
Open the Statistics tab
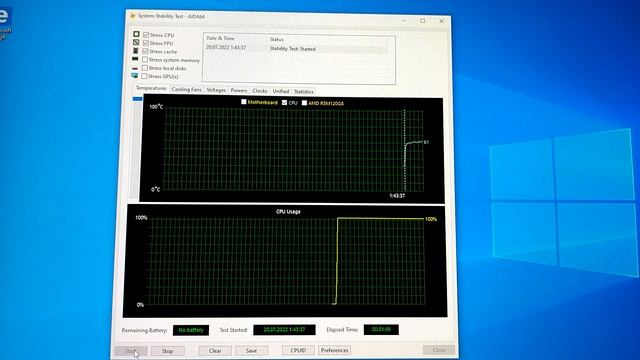click(304, 91)
